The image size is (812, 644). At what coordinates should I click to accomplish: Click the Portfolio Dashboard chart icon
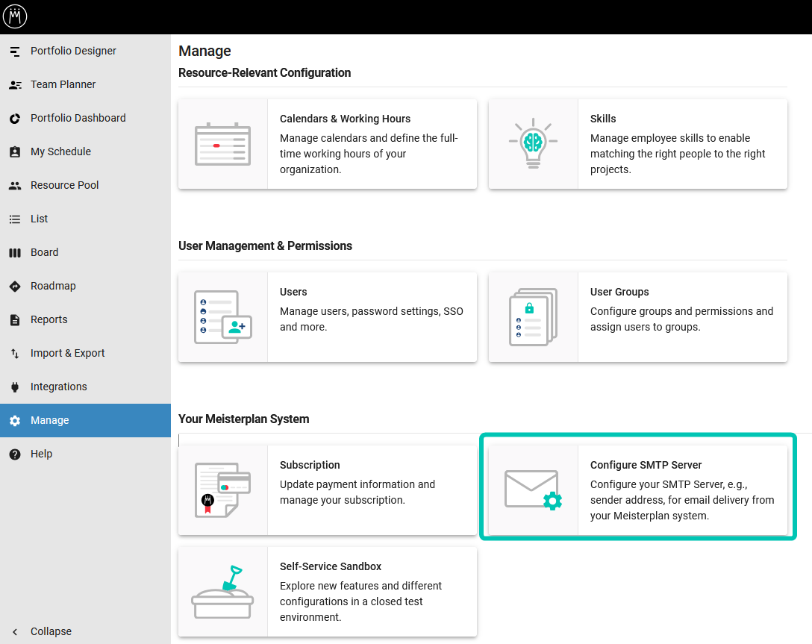click(15, 119)
